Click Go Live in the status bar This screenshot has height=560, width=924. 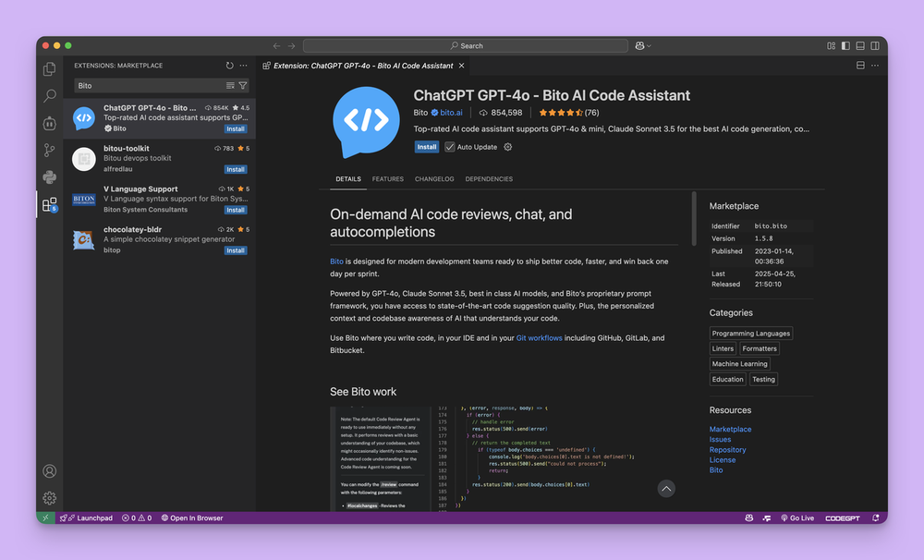(797, 517)
